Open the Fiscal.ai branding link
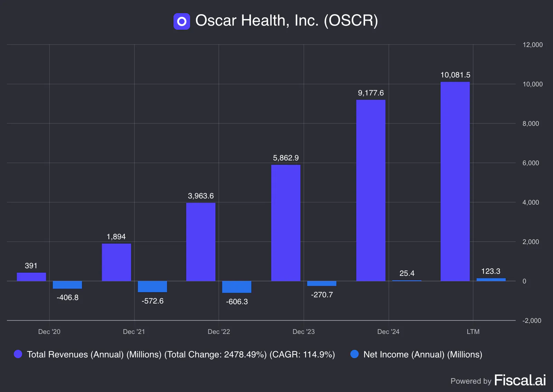 pyautogui.click(x=520, y=380)
